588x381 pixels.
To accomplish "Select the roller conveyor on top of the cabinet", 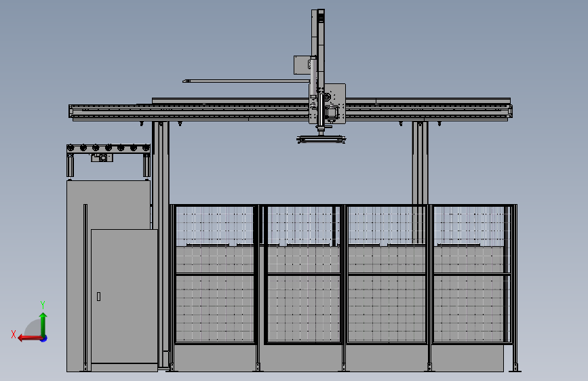I will pyautogui.click(x=109, y=148).
